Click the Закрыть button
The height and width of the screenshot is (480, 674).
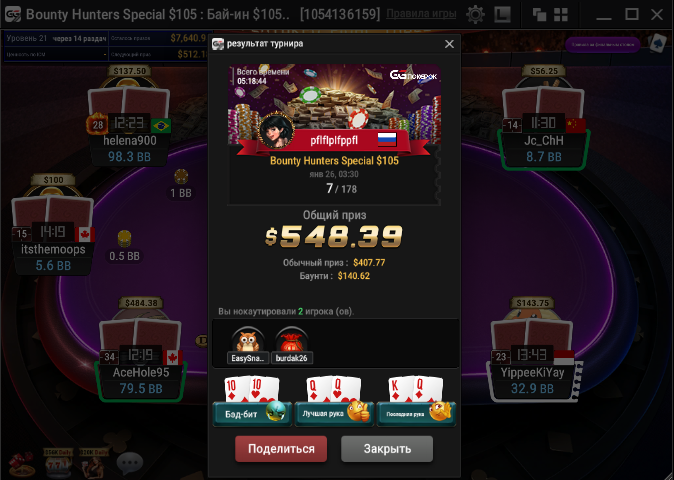(x=387, y=449)
